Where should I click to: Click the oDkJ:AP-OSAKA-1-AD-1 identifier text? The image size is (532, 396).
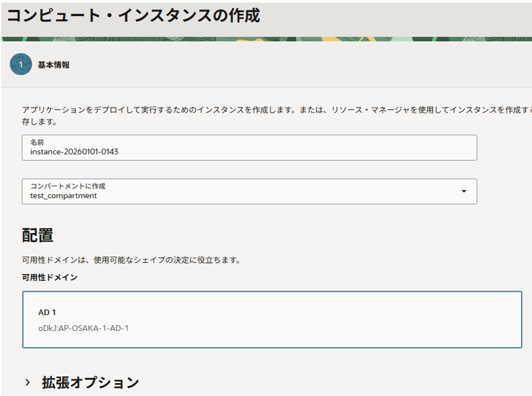84,328
